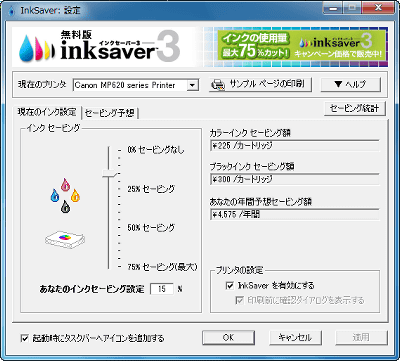Click the ink saving percentage input field
Screen dimensions: 400x361
coord(162,289)
